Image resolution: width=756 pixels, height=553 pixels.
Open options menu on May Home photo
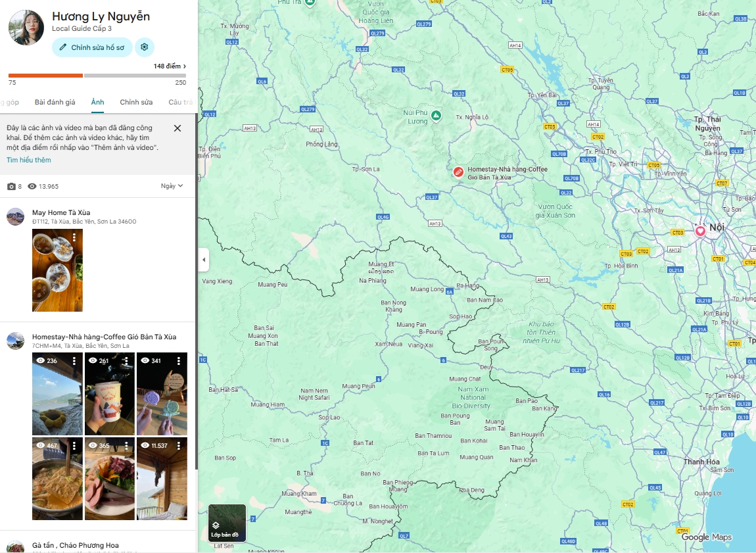74,237
